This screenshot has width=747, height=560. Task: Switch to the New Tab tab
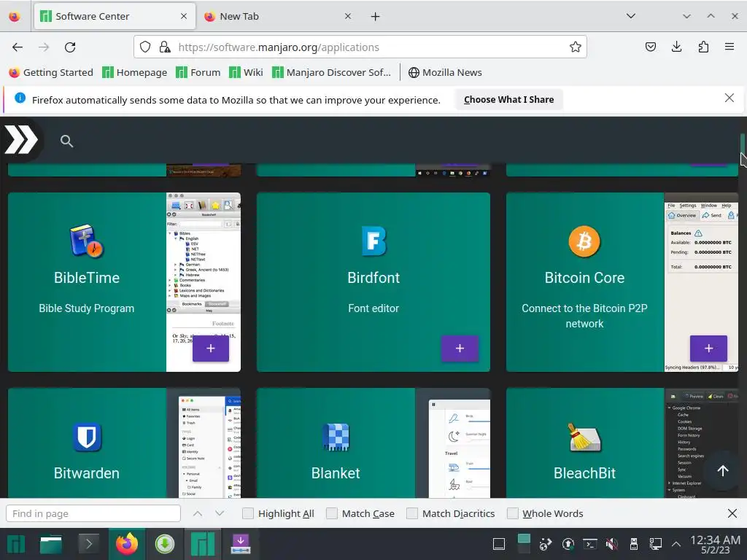279,17
